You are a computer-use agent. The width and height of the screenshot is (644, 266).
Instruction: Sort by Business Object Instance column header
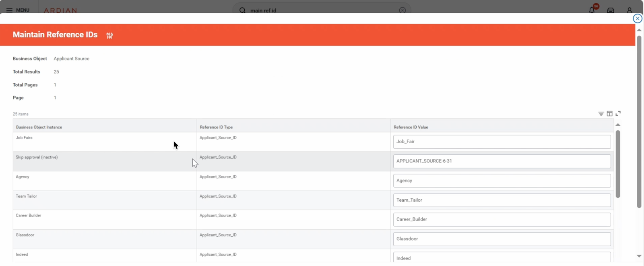pos(39,127)
